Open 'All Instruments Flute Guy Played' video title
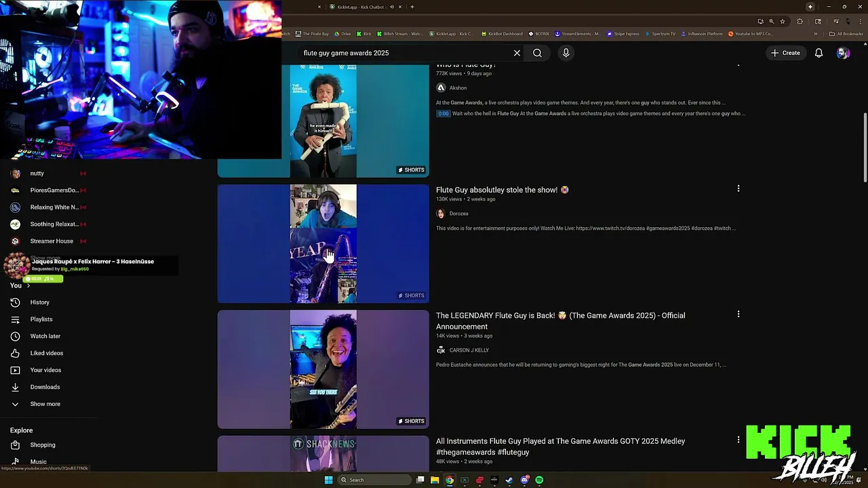The height and width of the screenshot is (488, 868). pyautogui.click(x=561, y=446)
